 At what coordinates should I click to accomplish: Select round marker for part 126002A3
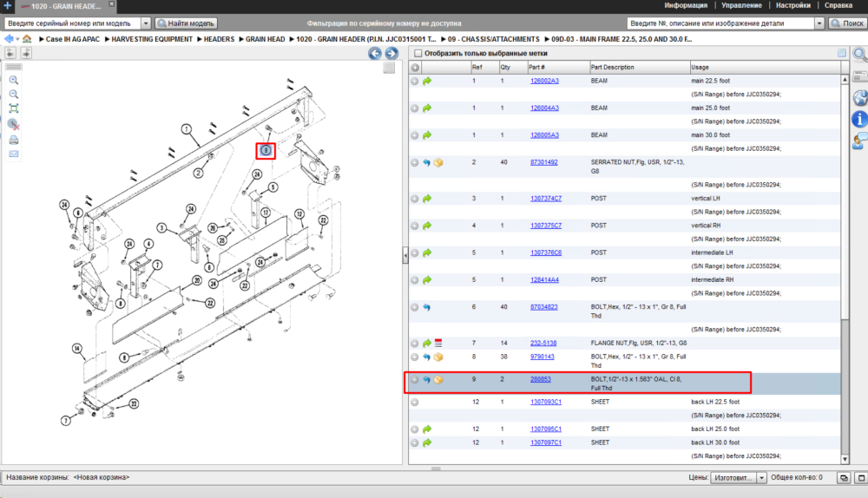pyautogui.click(x=415, y=81)
